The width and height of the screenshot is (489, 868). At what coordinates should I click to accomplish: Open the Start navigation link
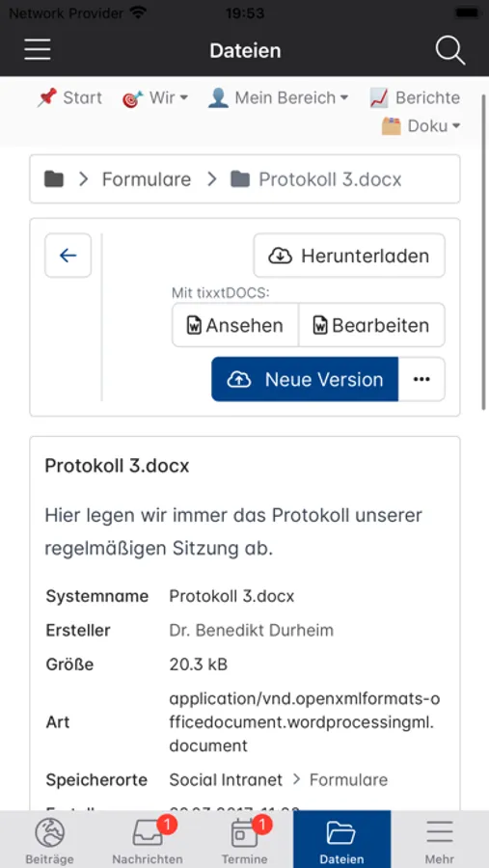click(x=69, y=98)
